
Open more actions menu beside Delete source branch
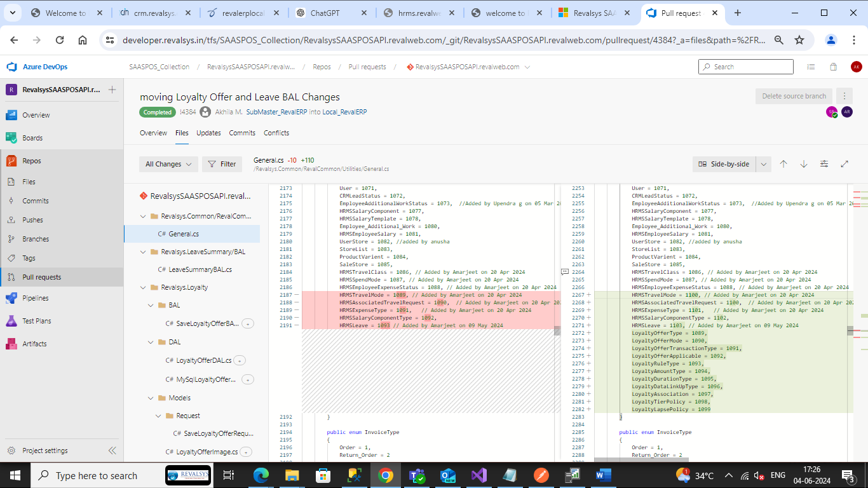[844, 96]
